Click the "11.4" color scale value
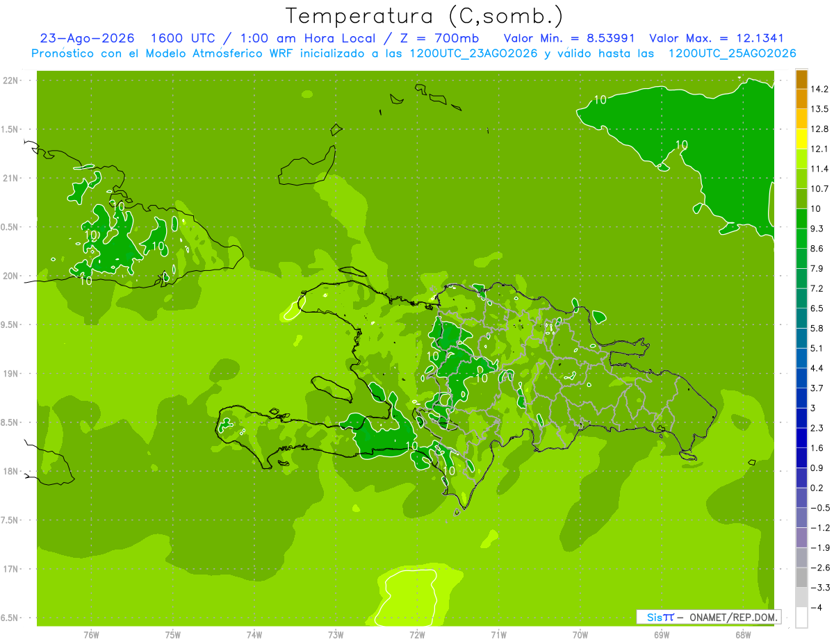834x644 pixels. click(x=819, y=169)
